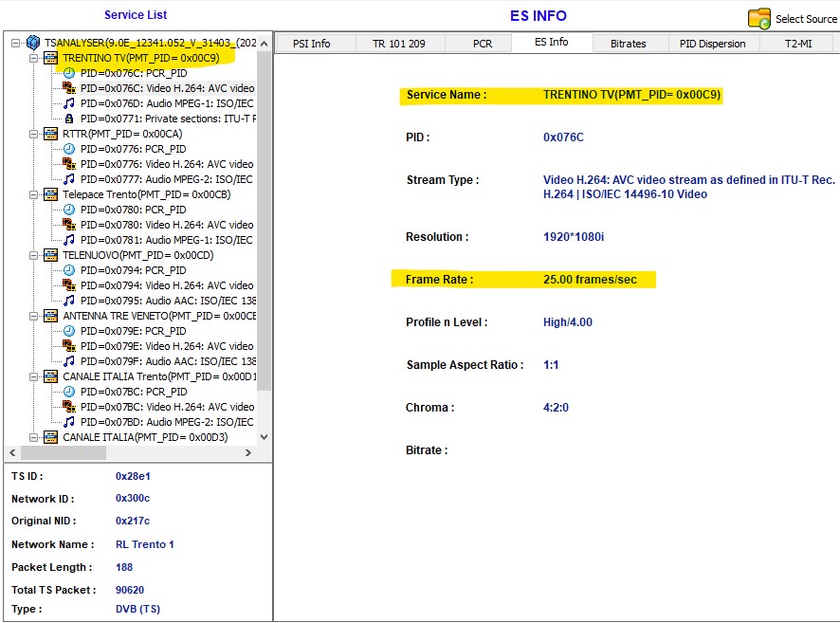Click service list scroll up arrow
The width and height of the screenshot is (840, 623).
(x=264, y=44)
